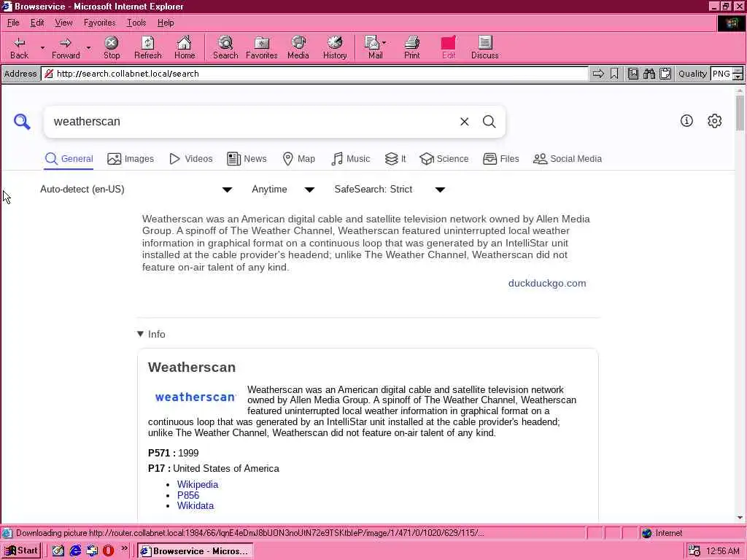Refresh the current page
747x560 pixels.
point(147,47)
